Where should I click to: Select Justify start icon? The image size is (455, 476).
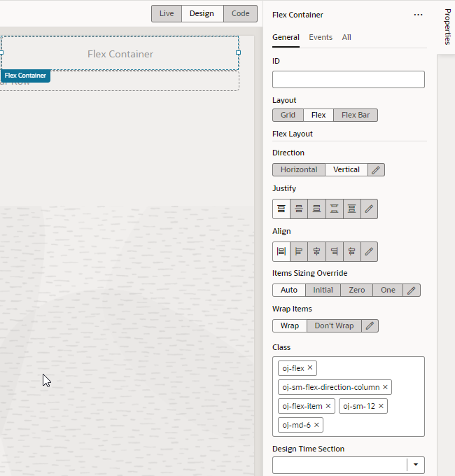click(281, 209)
